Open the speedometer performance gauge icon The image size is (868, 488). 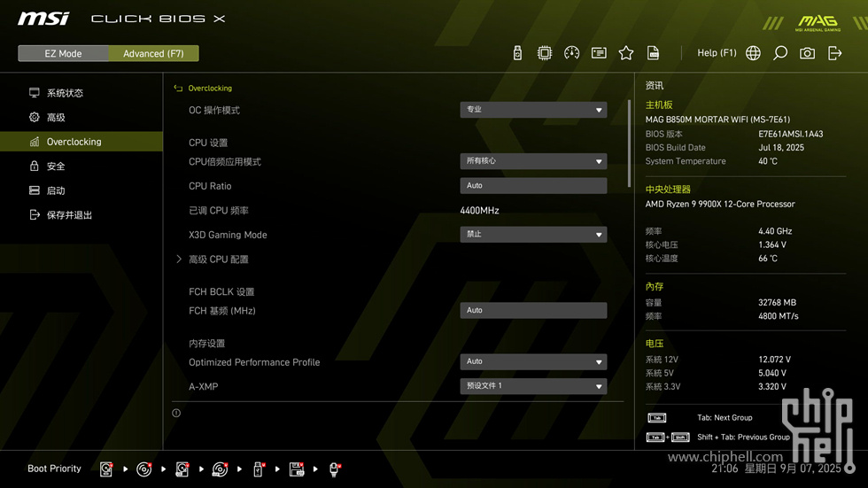coord(572,53)
